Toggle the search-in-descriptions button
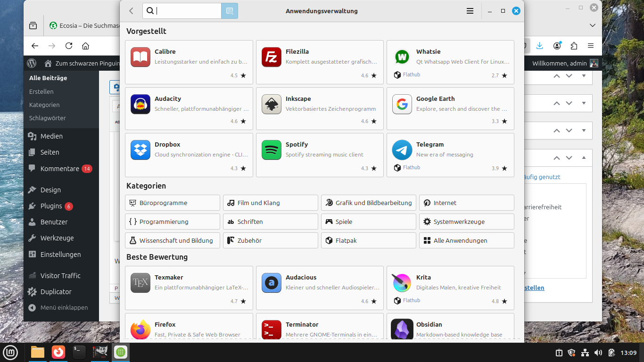The image size is (644, 362). click(230, 11)
